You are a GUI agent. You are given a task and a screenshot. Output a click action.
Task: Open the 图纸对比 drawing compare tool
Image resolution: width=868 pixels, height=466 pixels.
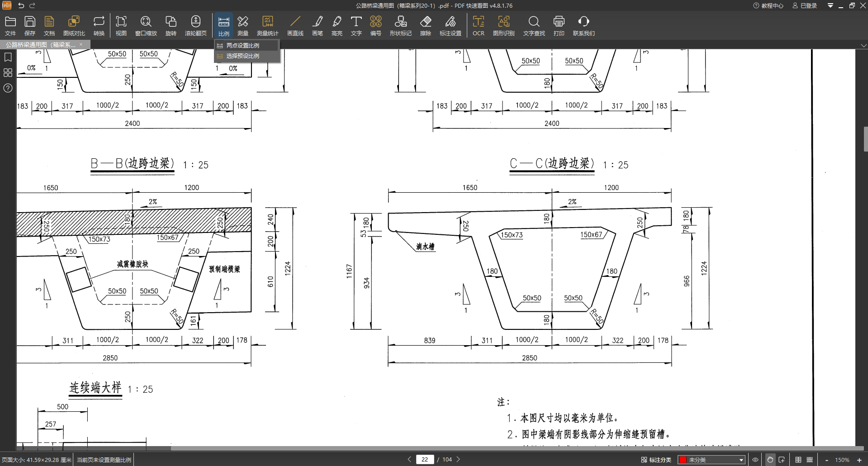74,25
